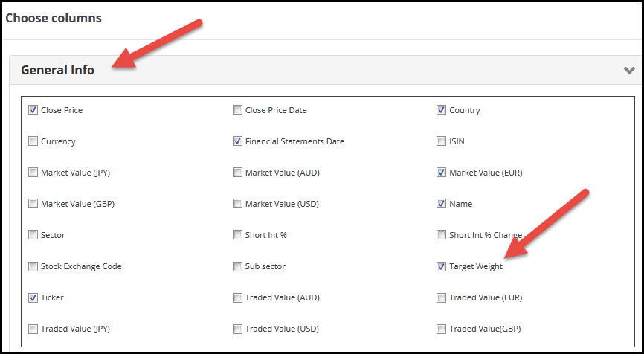Enable the Close Price Date column
644x354 pixels.
[237, 110]
